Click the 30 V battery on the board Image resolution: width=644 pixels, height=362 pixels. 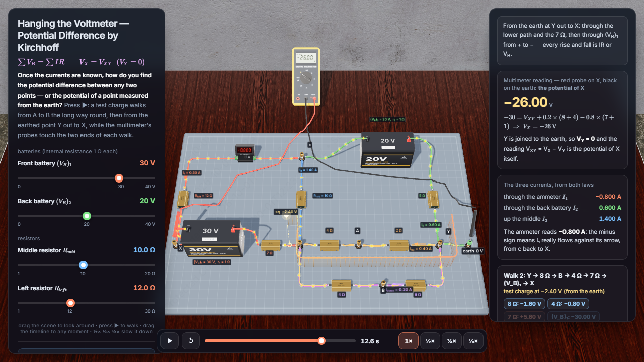click(212, 239)
